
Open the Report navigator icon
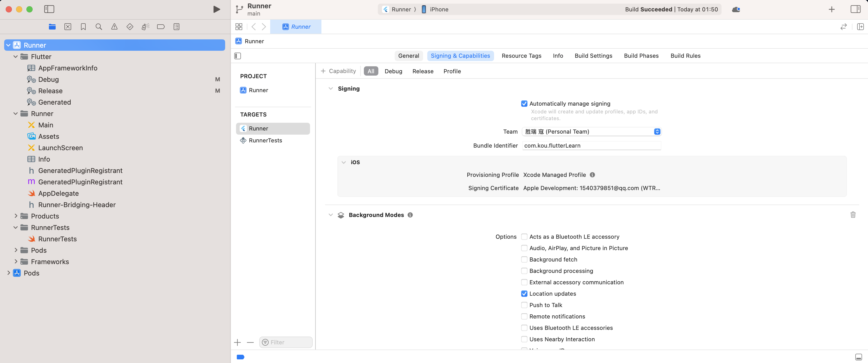pyautogui.click(x=176, y=27)
